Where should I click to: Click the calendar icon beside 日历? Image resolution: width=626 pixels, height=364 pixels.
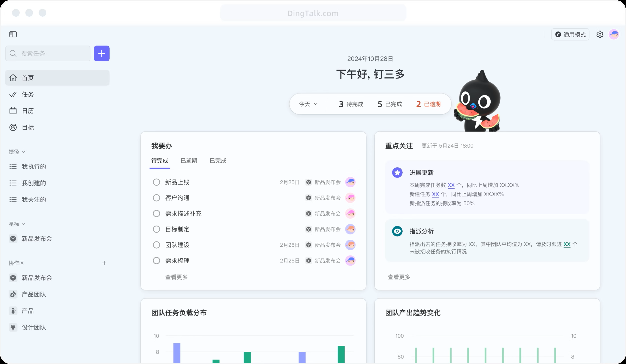(13, 111)
